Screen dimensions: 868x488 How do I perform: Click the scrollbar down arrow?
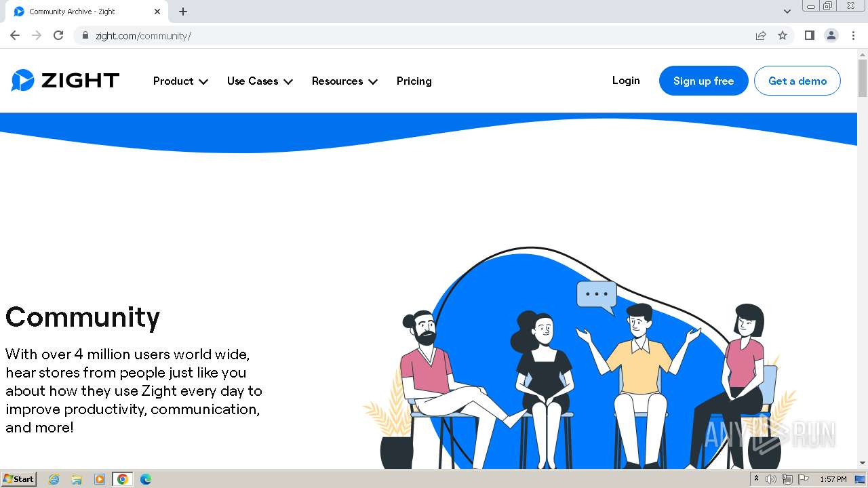(862, 463)
